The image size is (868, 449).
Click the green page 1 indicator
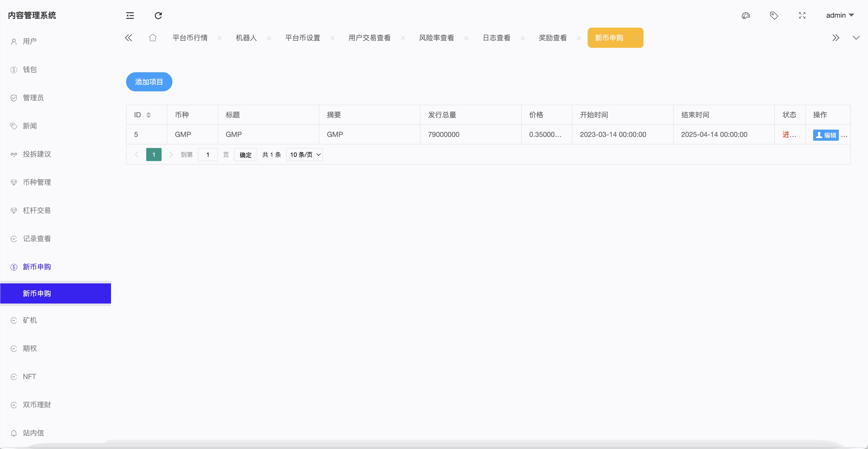pos(154,154)
